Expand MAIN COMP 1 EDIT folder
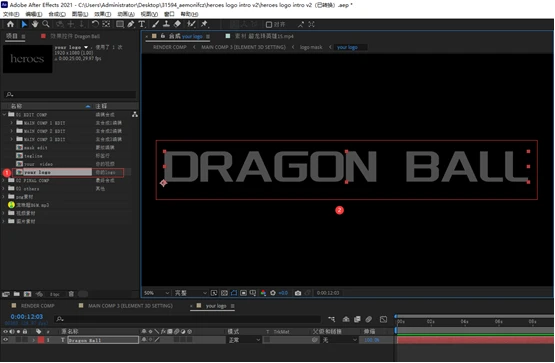Image resolution: width=555 pixels, height=363 pixels. pyautogui.click(x=11, y=123)
